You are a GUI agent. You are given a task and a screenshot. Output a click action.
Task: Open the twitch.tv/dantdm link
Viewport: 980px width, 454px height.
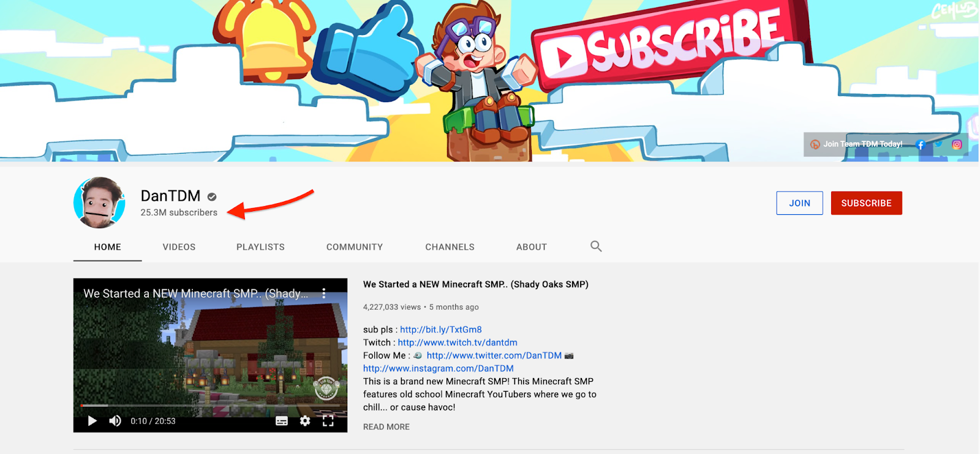point(458,342)
